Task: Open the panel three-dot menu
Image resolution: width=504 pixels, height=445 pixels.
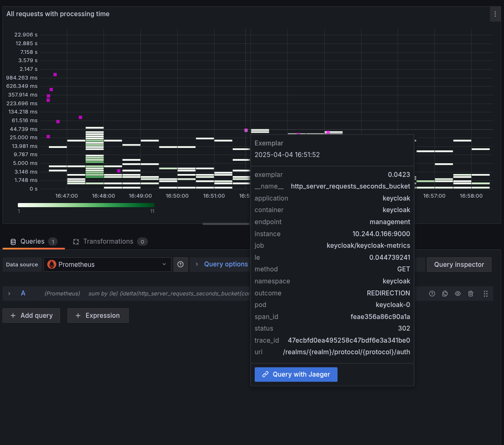Action: click(x=495, y=14)
